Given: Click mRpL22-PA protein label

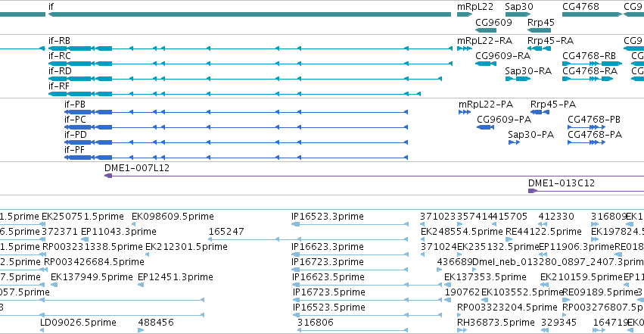Looking at the screenshot, I should pyautogui.click(x=486, y=105).
